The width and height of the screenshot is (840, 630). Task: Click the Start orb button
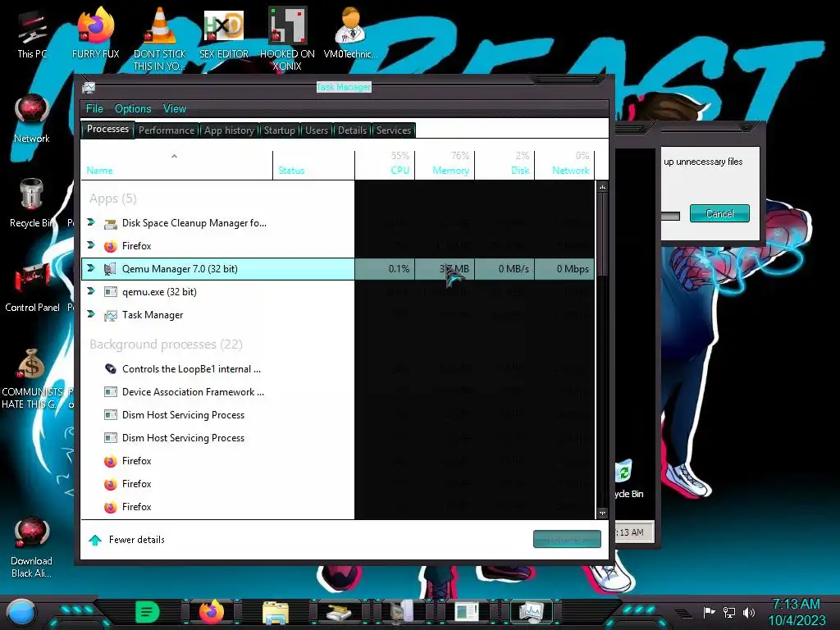21,612
